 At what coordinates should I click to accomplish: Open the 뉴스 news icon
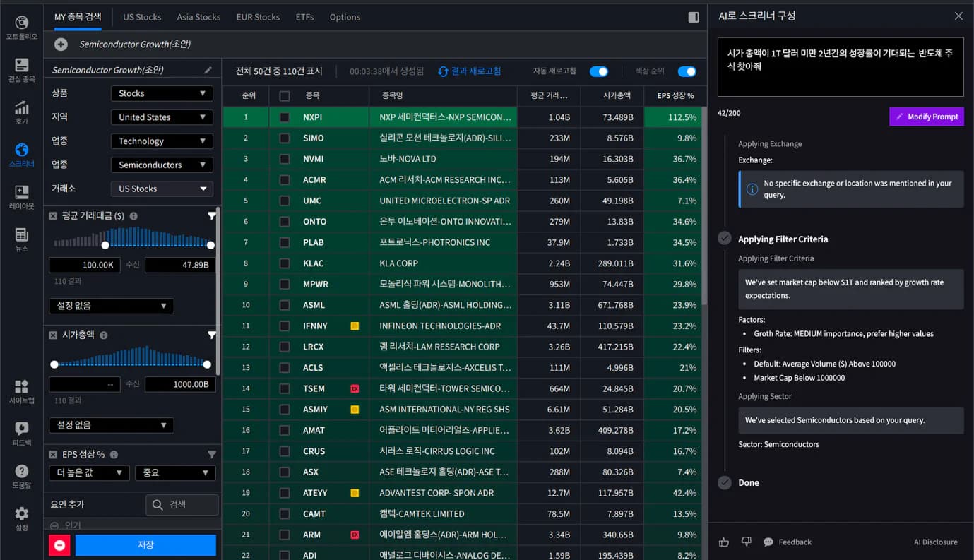21,234
